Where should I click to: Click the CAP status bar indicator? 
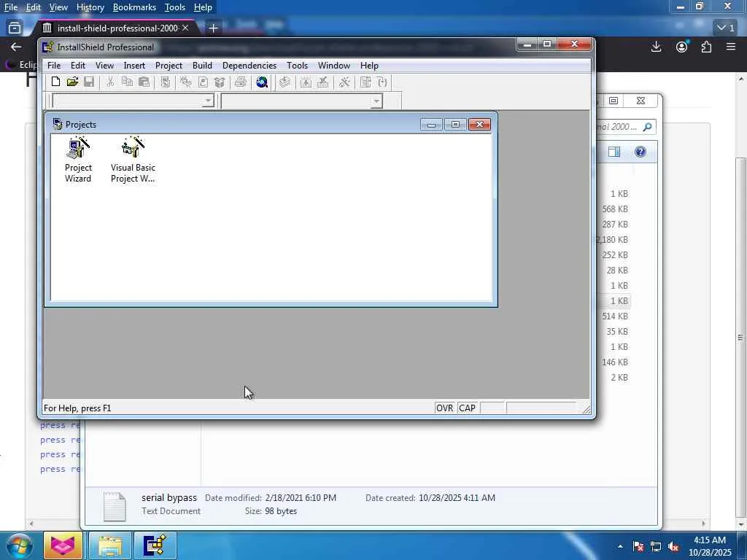(x=467, y=408)
